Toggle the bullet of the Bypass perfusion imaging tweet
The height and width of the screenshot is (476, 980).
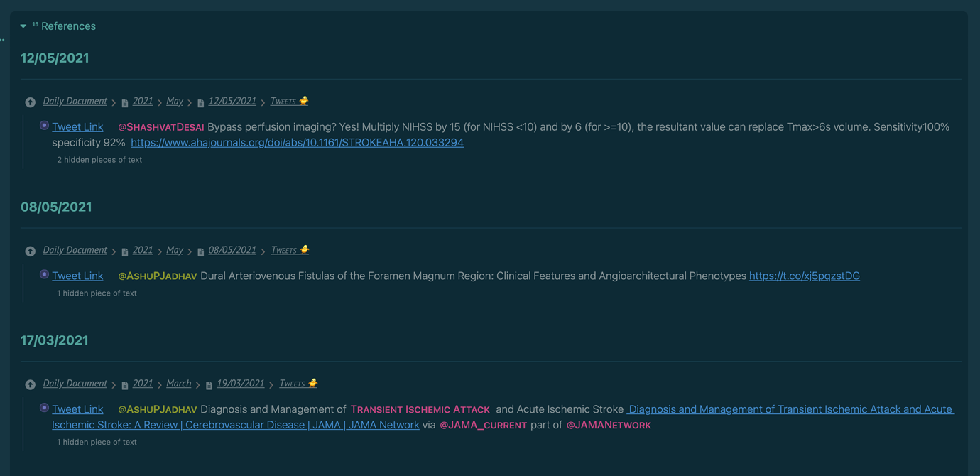43,125
